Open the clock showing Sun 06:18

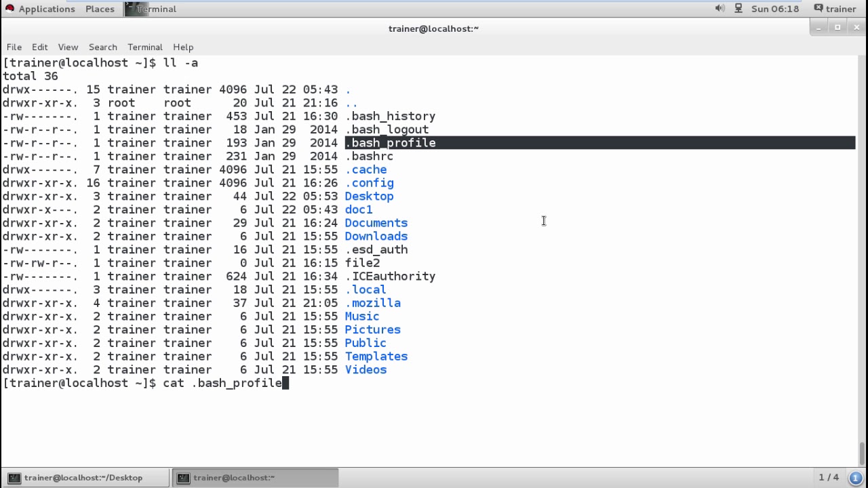(775, 9)
